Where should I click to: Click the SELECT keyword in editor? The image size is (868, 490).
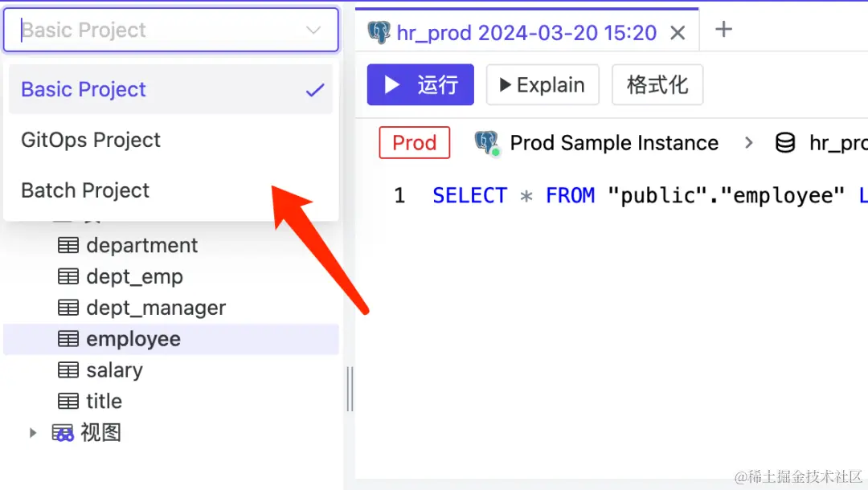click(x=469, y=195)
